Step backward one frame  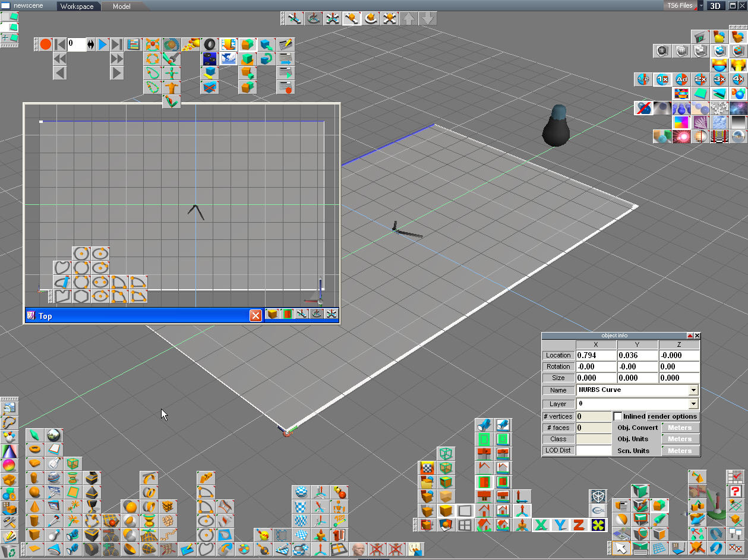[x=60, y=73]
